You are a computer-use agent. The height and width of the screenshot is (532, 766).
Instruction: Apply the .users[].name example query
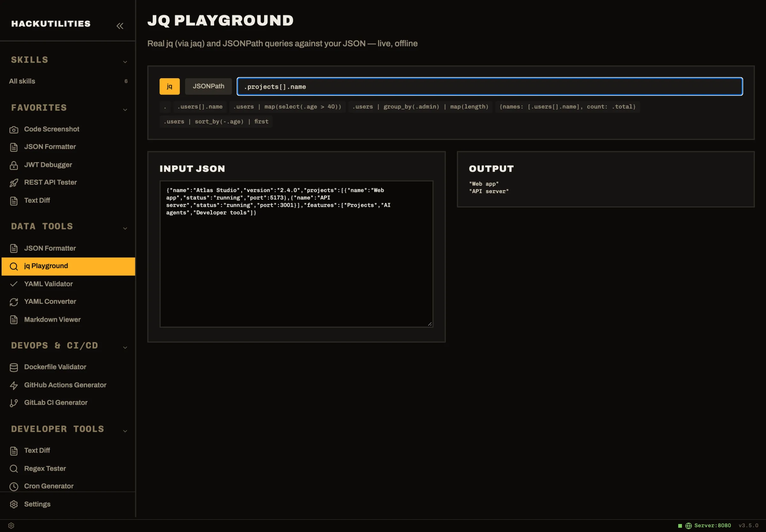(x=200, y=107)
